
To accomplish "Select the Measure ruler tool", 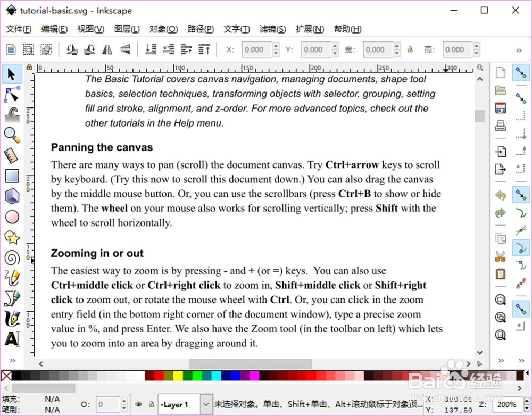I will tap(12, 155).
